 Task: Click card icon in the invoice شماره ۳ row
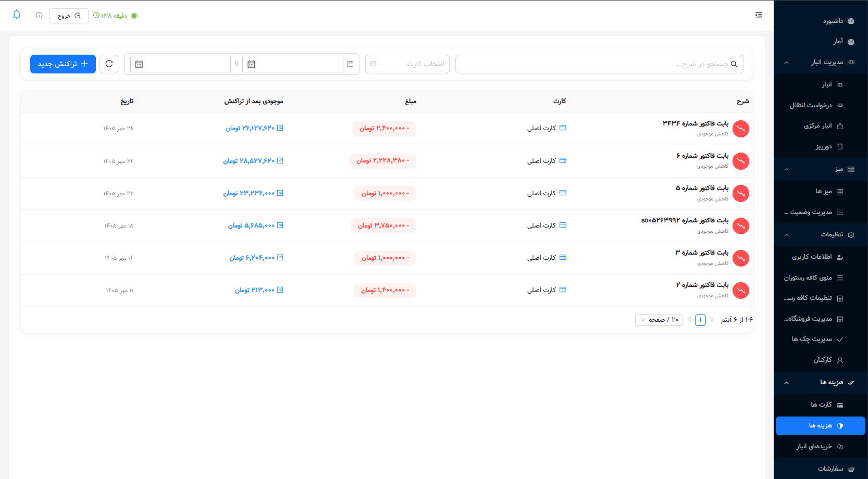[x=563, y=258]
